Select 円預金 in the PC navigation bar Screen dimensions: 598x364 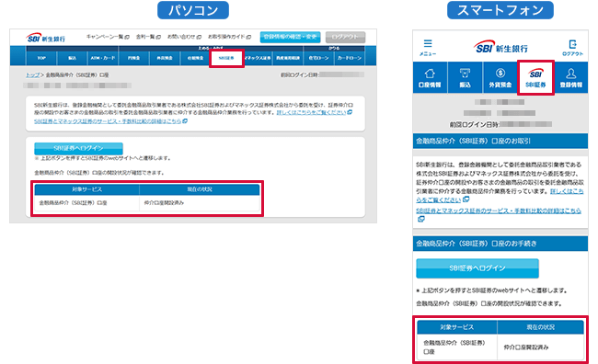[134, 58]
